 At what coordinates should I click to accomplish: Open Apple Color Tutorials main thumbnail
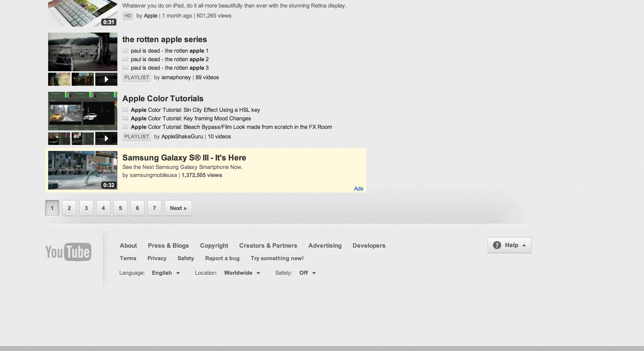click(83, 111)
